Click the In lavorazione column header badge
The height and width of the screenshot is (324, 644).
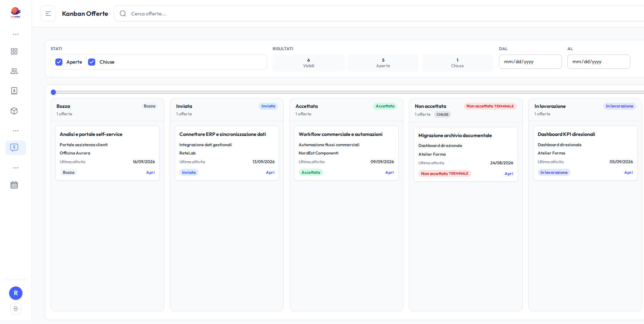620,106
